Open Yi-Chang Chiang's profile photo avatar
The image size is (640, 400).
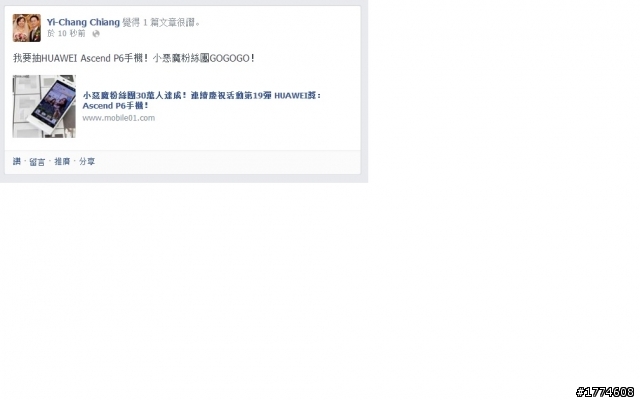27,28
